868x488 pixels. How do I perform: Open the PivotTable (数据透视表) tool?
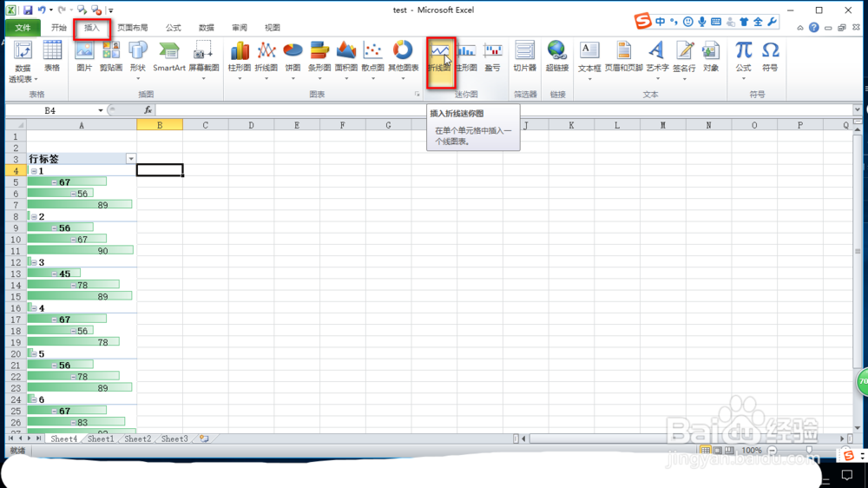click(23, 61)
